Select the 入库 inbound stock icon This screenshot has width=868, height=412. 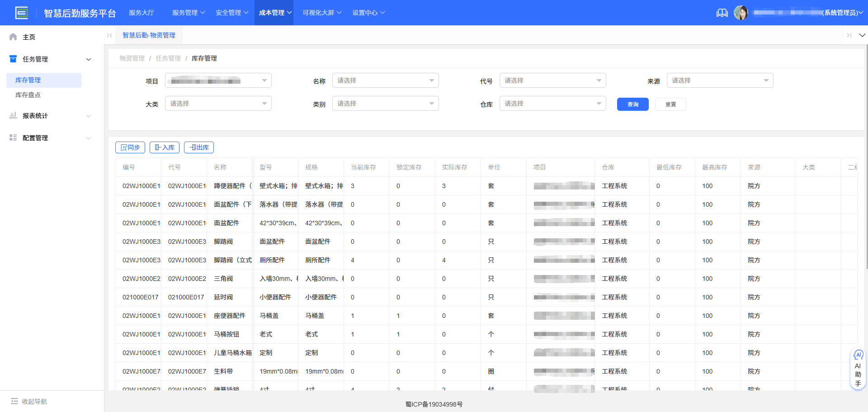[157, 147]
